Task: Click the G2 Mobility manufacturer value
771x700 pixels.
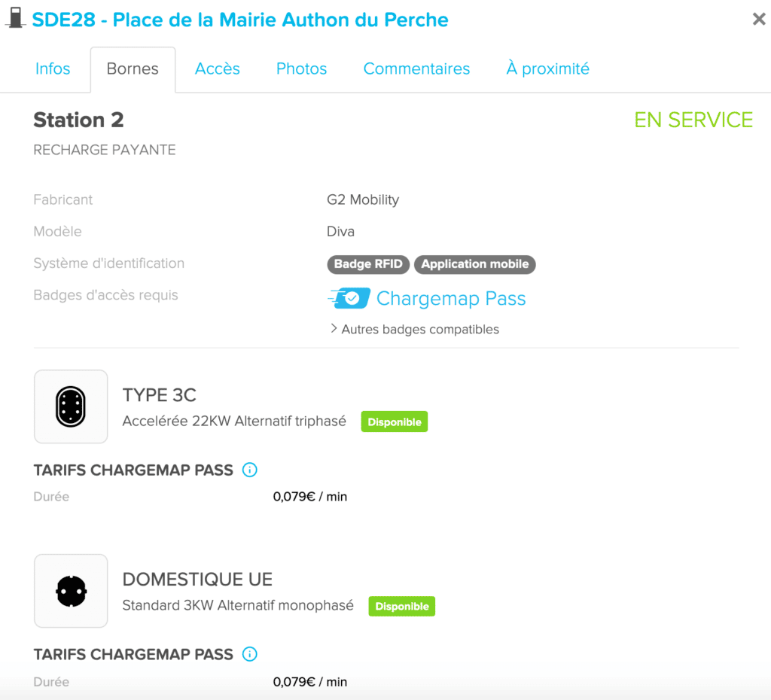Action: click(x=363, y=199)
